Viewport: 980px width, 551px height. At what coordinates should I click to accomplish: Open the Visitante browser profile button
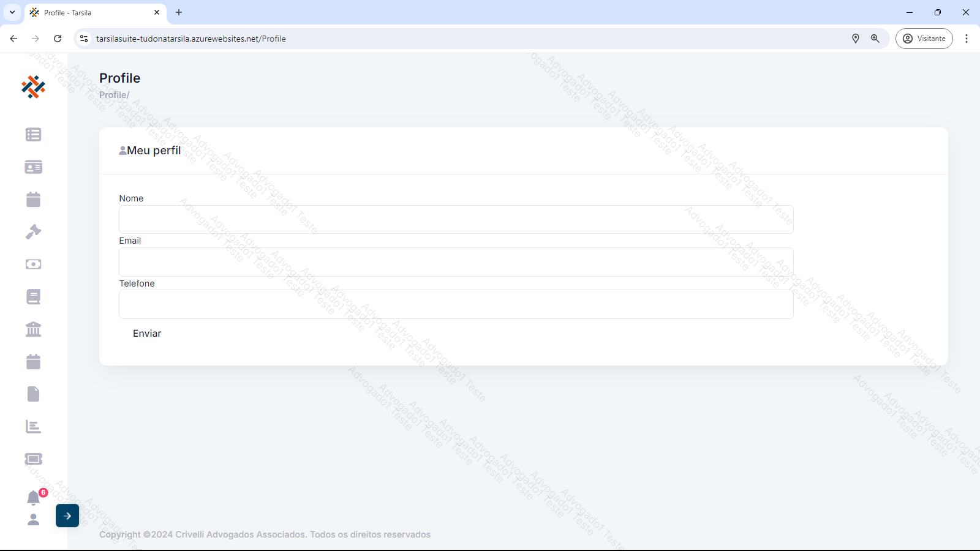coord(924,39)
